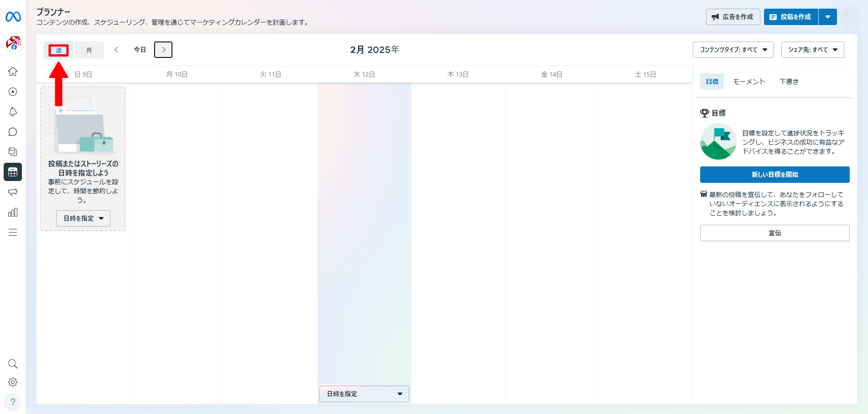The height and width of the screenshot is (414, 868).
Task: Open the help question mark icon
Action: tap(13, 402)
